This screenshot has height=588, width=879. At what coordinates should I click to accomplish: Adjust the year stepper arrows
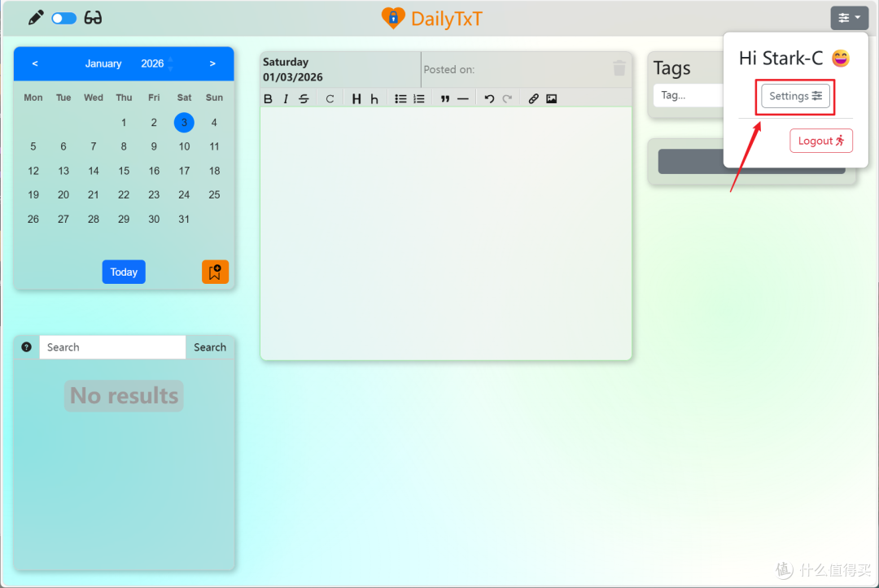pyautogui.click(x=170, y=63)
